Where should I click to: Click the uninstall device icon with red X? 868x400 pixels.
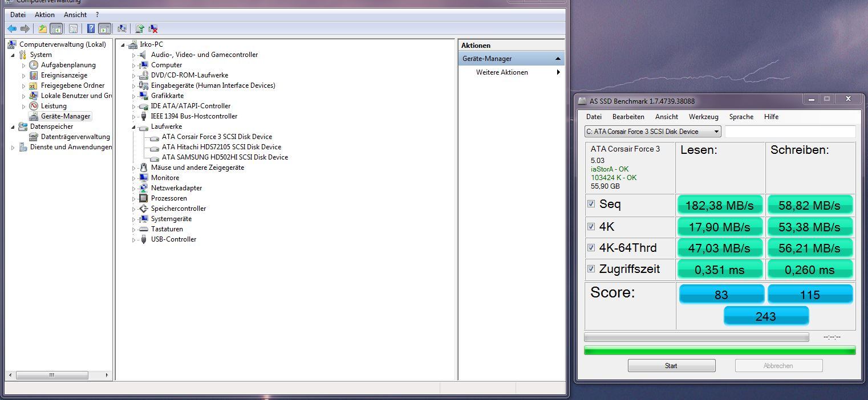[x=153, y=28]
